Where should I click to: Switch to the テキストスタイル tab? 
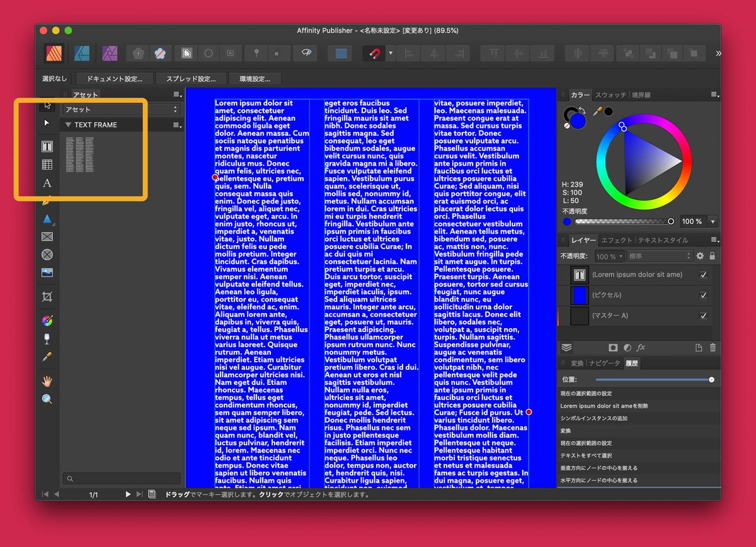(663, 240)
